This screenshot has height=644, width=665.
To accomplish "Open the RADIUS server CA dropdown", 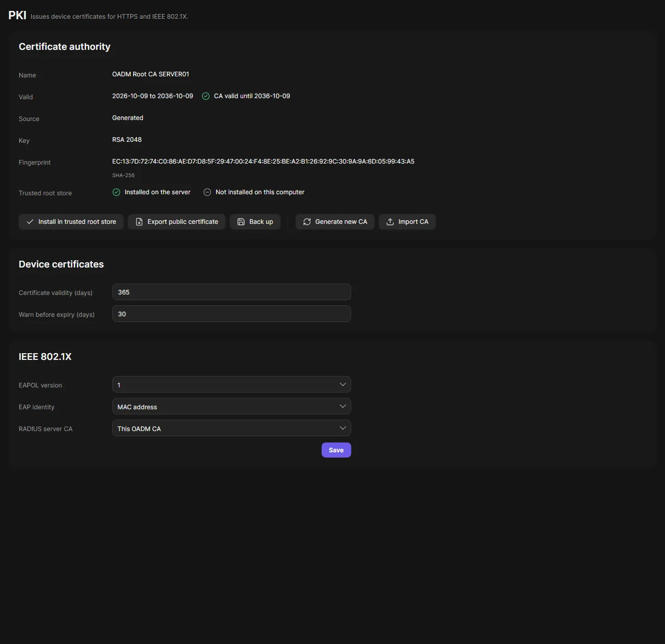I will point(232,428).
